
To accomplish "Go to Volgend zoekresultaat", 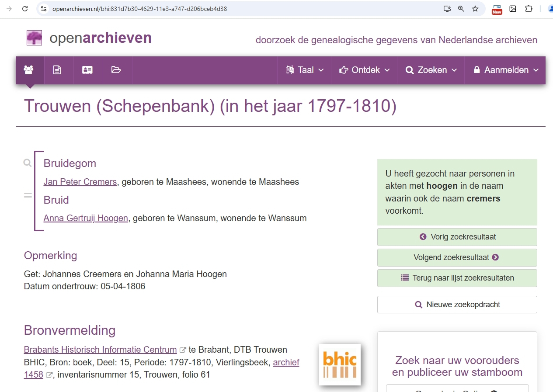I will pos(457,257).
